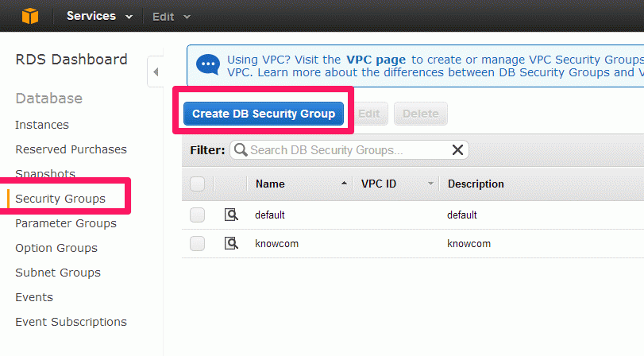Click the 'default' description cell
Screen dimensions: 644x356
pos(462,215)
